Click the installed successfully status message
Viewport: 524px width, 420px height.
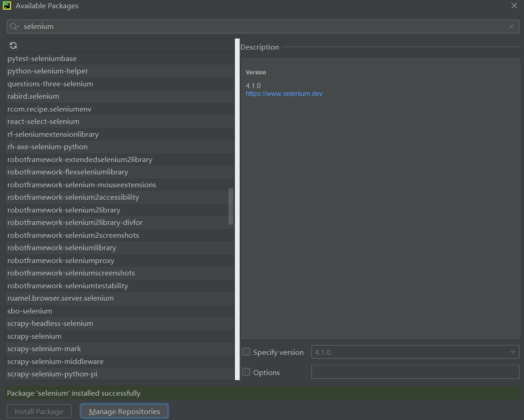pos(73,393)
